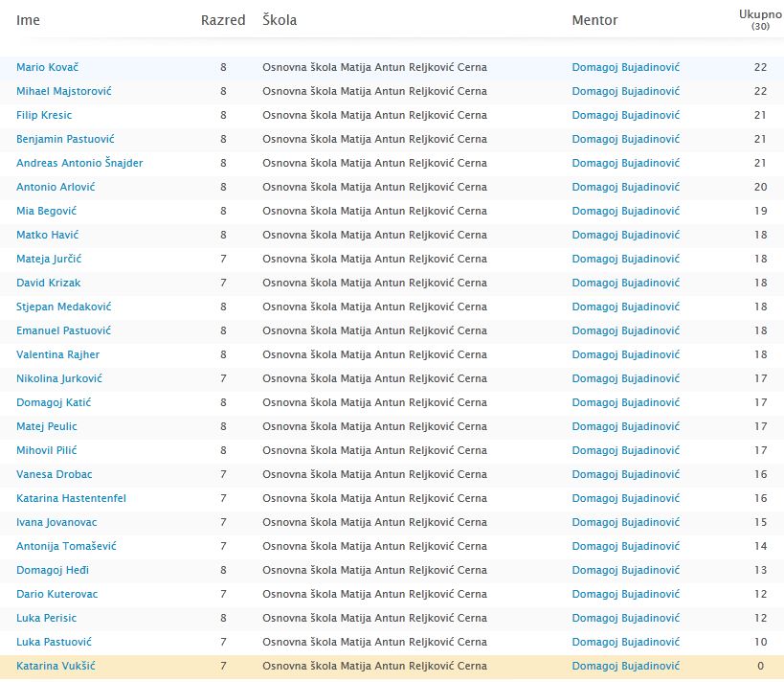Open Mateja Jurčić student link

(x=49, y=260)
